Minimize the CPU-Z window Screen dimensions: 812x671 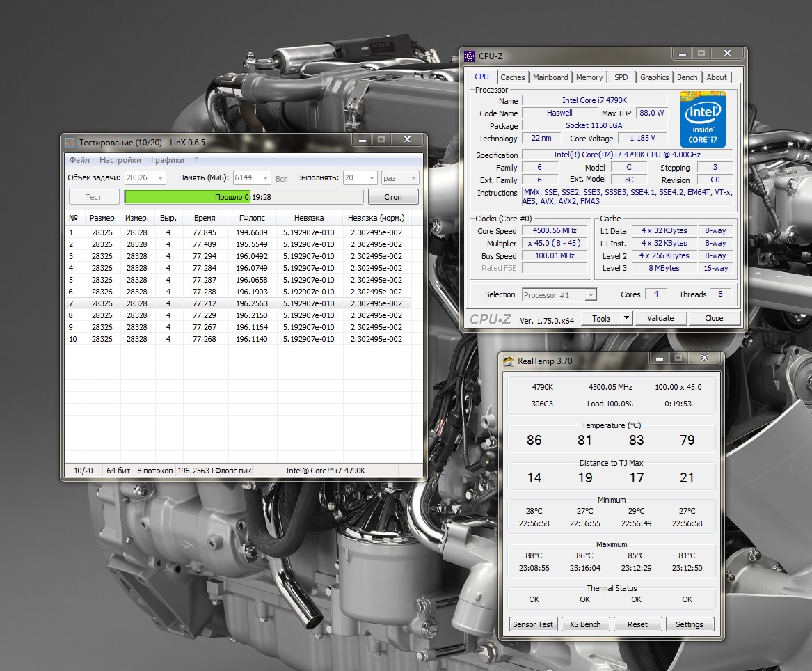[x=683, y=54]
